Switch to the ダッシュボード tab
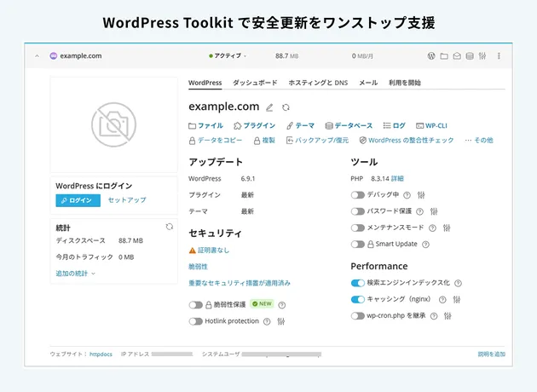 pos(255,83)
